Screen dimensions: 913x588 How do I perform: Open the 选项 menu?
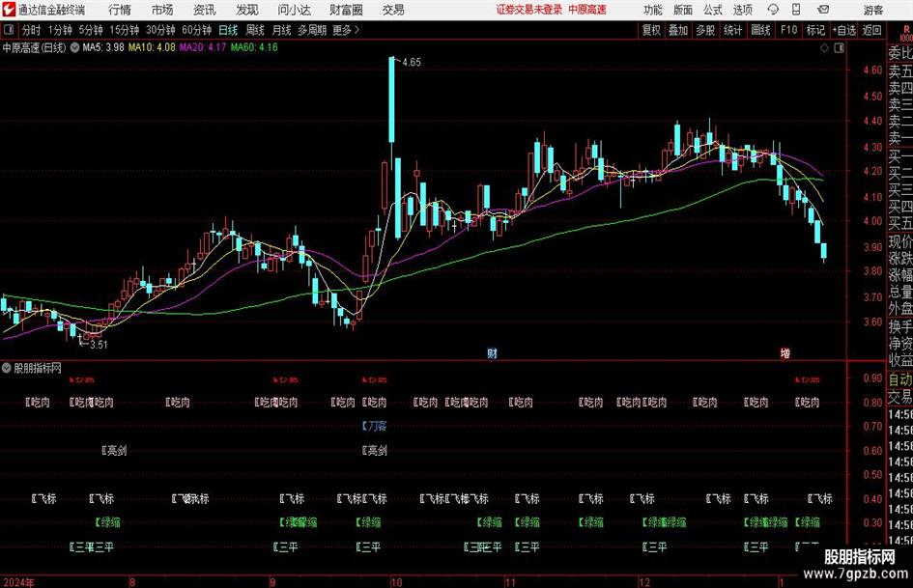point(742,10)
